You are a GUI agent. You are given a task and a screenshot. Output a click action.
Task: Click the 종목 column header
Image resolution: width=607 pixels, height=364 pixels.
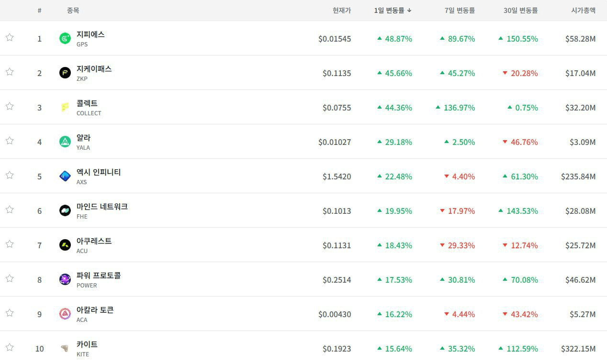(x=73, y=10)
